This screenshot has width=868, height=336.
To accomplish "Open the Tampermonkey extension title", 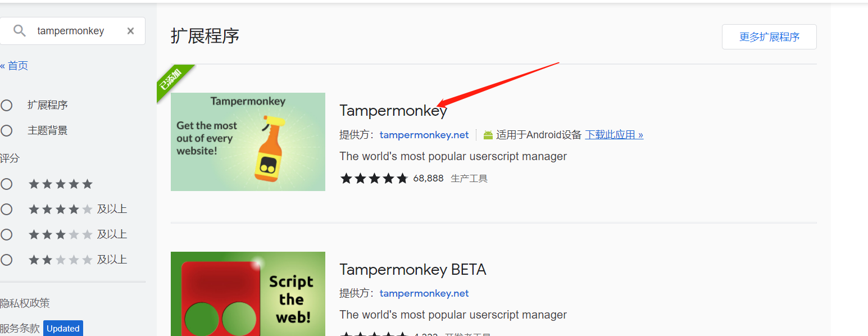I will [393, 111].
